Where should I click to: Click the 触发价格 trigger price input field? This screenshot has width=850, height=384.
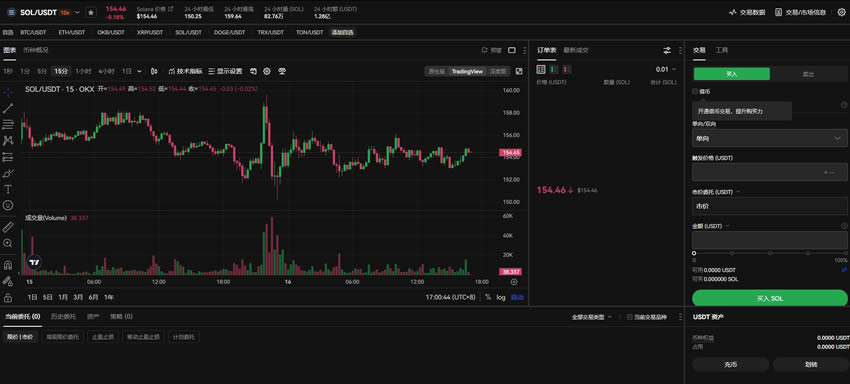[x=769, y=172]
